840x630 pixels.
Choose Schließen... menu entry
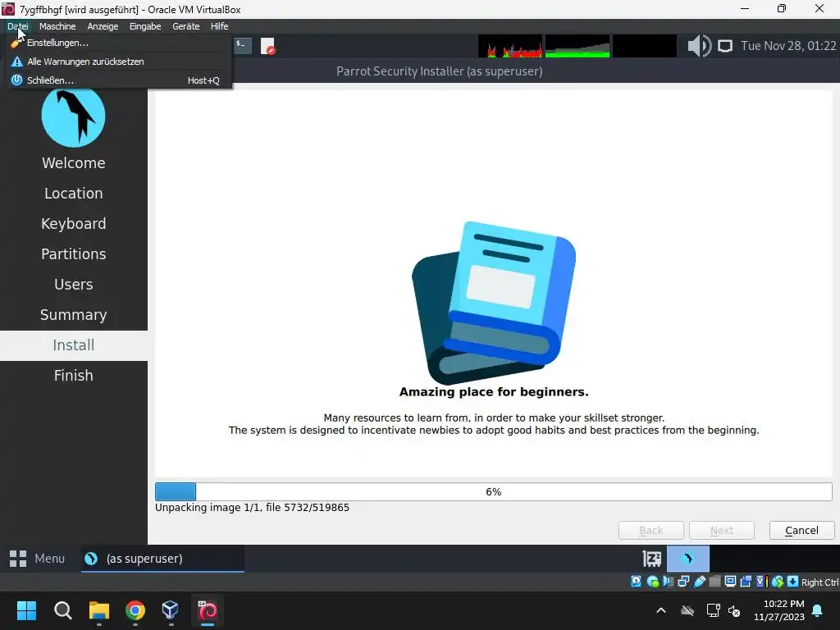coord(119,80)
